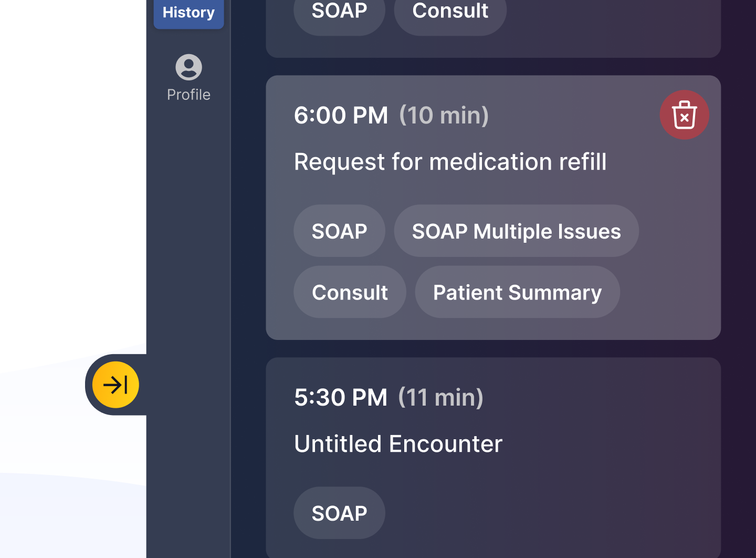The width and height of the screenshot is (756, 558).
Task: Select the Profile label in the sidebar
Action: pos(188,95)
